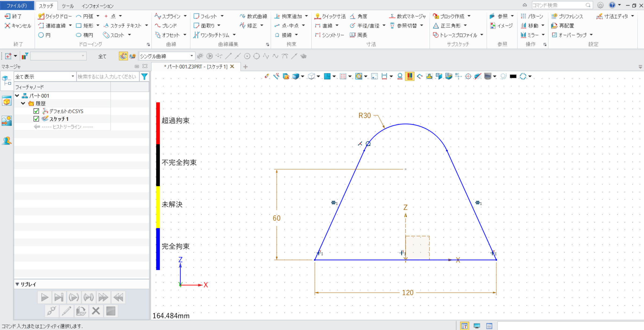
Task: Switch to the インフォメーション ribbon tab
Action: point(97,6)
